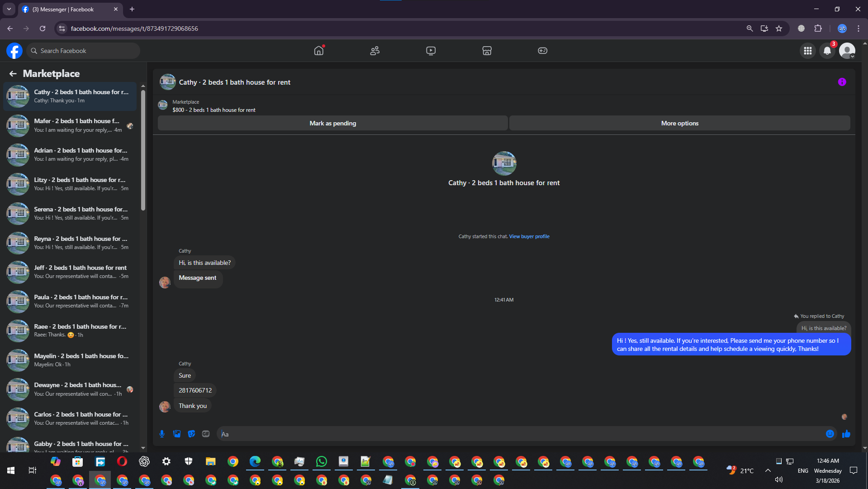Image resolution: width=868 pixels, height=489 pixels.
Task: Open More options for the listing
Action: (680, 123)
